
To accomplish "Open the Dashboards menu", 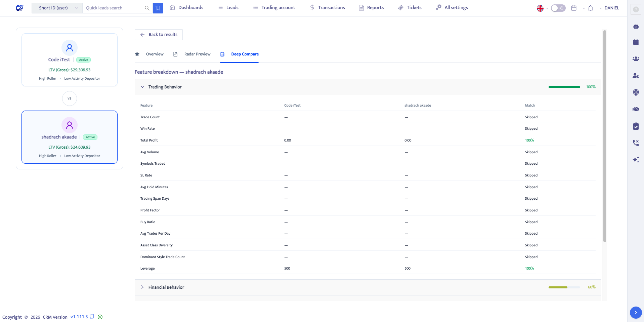I will [x=186, y=8].
